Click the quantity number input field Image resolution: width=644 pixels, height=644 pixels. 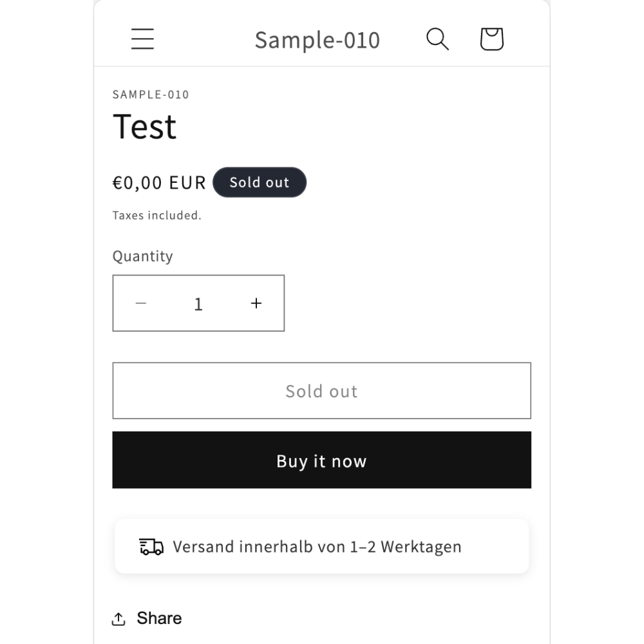click(x=198, y=304)
